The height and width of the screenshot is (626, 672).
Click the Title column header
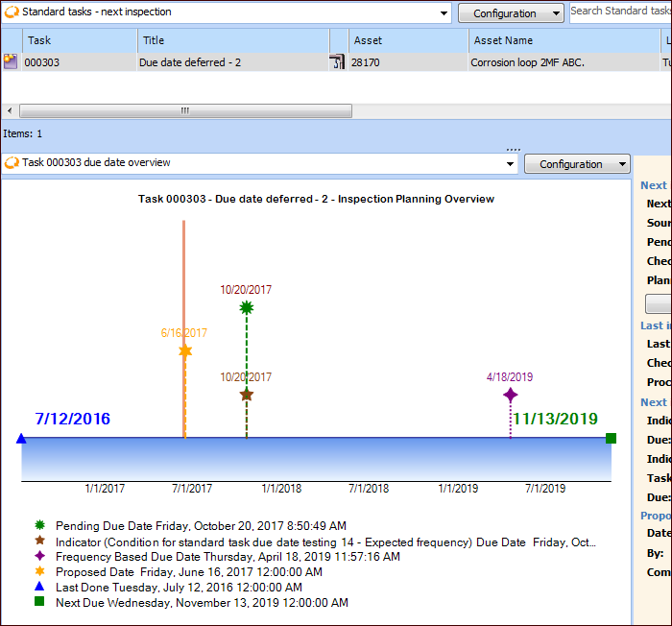[154, 40]
